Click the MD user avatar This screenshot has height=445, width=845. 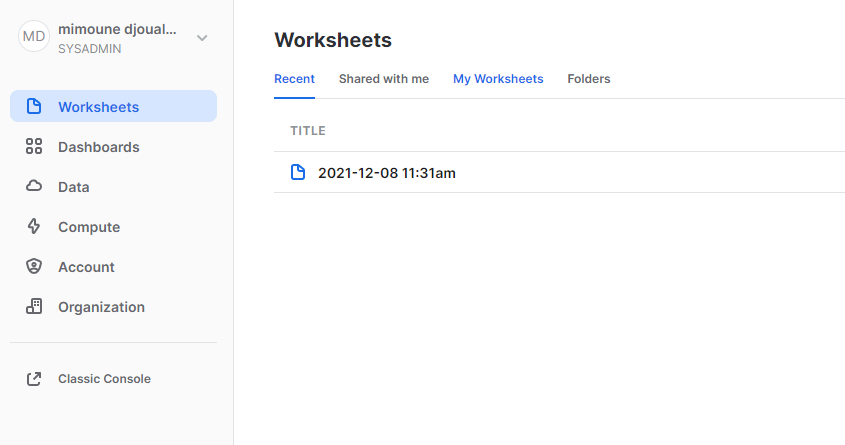[34, 37]
